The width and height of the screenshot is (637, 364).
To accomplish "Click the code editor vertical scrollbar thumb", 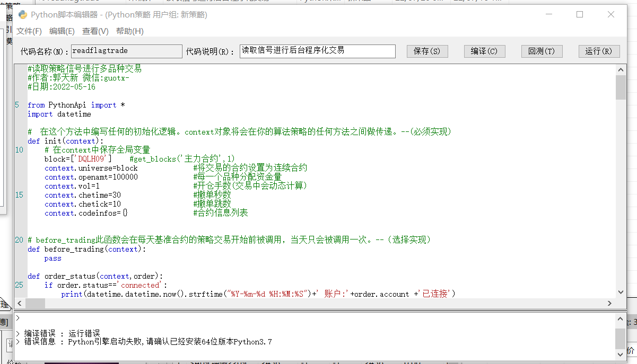I will point(620,87).
